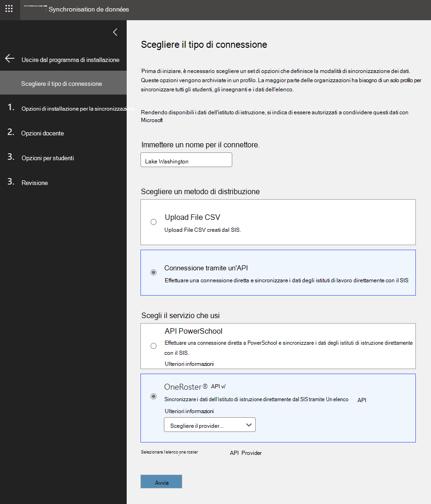The width and height of the screenshot is (431, 504).
Task: Click the API PowerSchool card heading
Action: pyautogui.click(x=194, y=331)
